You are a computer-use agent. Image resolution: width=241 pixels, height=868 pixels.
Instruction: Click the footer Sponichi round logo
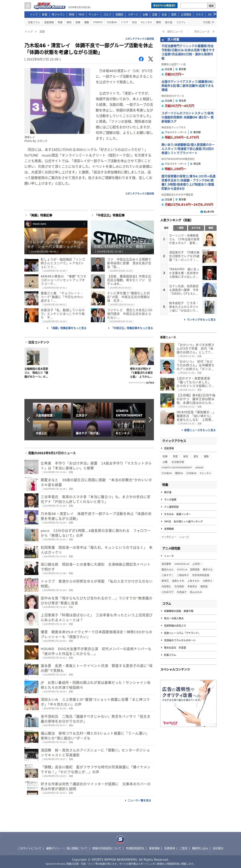(120, 839)
